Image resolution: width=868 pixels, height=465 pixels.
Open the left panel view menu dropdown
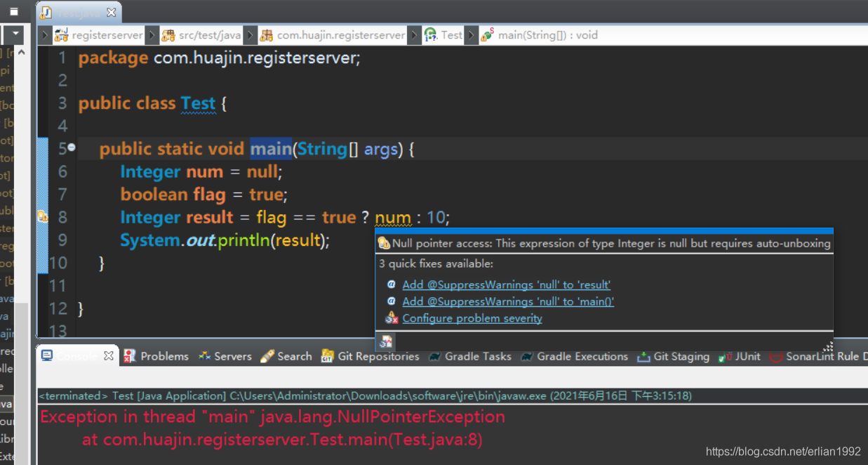(x=15, y=34)
